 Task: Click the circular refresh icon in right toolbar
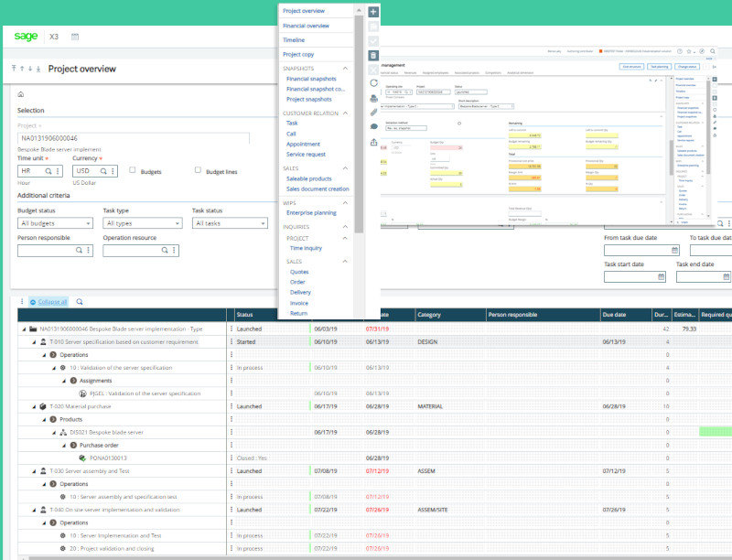[373, 83]
